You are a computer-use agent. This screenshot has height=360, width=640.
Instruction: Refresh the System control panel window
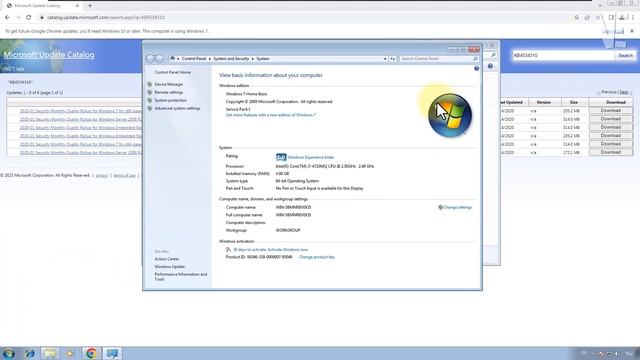392,59
